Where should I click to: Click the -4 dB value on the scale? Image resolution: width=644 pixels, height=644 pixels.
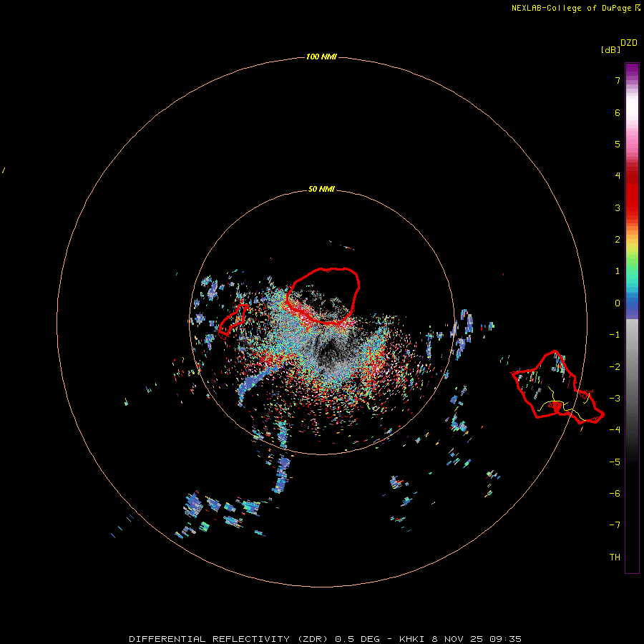[615, 429]
